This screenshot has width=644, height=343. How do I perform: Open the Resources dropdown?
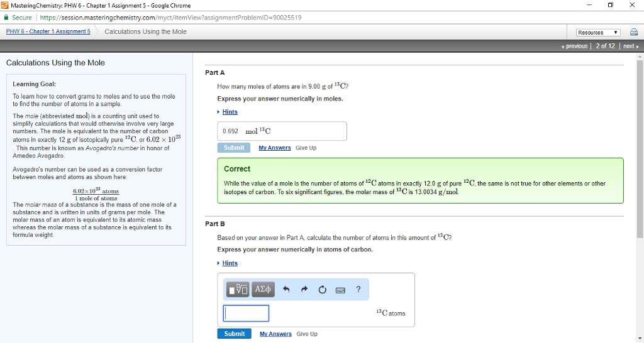coord(597,33)
